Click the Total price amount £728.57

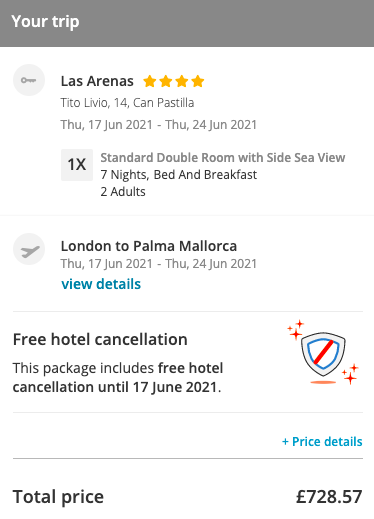[329, 497]
